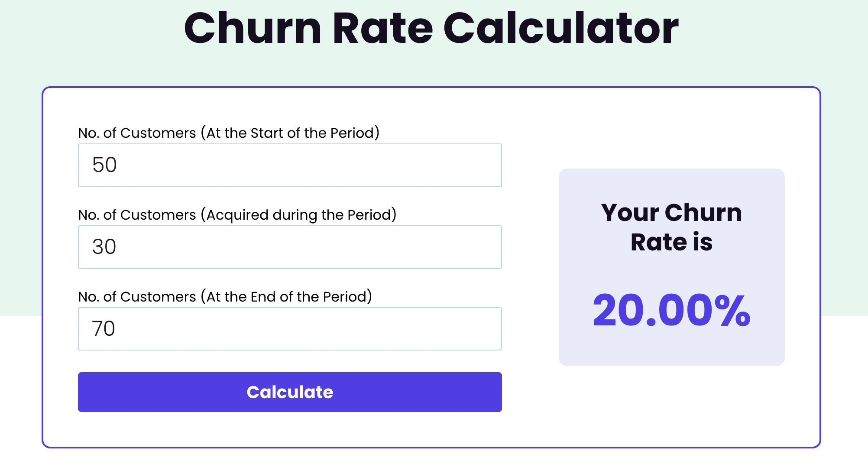The width and height of the screenshot is (868, 474).
Task: Place cursor on the value 30
Action: pos(104,247)
